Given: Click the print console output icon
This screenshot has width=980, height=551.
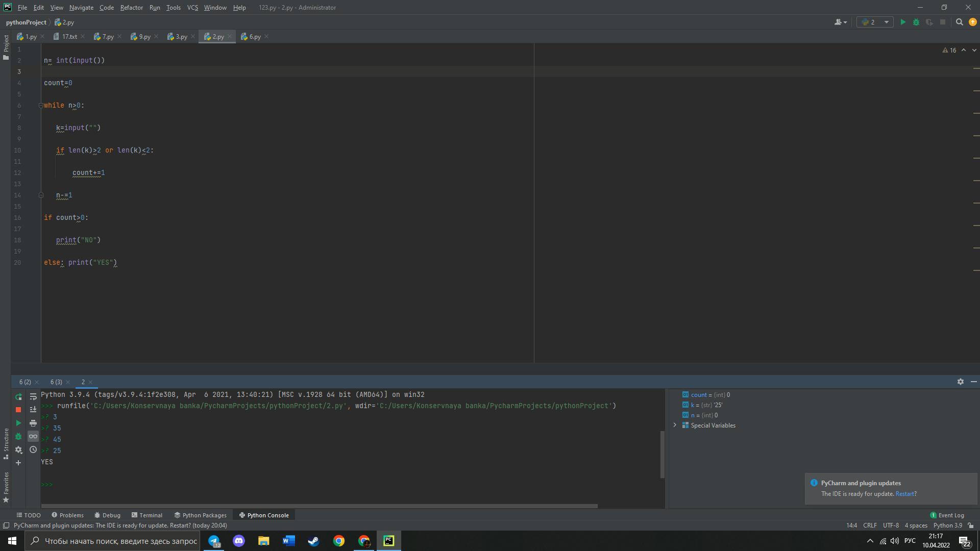Looking at the screenshot, I should 33,423.
